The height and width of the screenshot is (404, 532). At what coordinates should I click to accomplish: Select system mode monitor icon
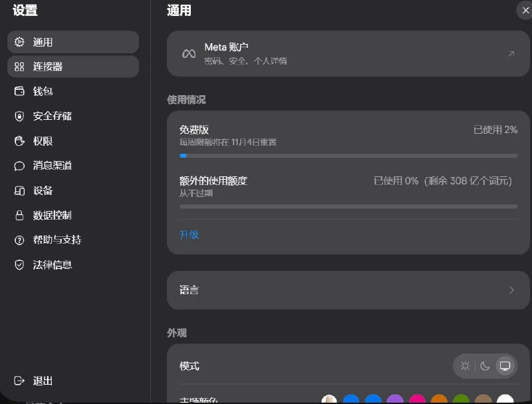pos(505,365)
